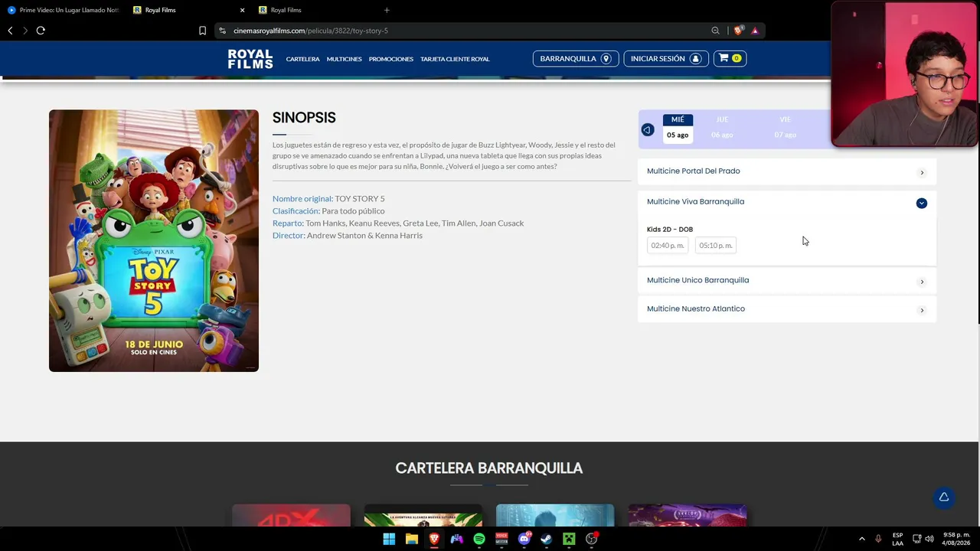Click the microphone tray icon
980x551 pixels.
pyautogui.click(x=878, y=539)
